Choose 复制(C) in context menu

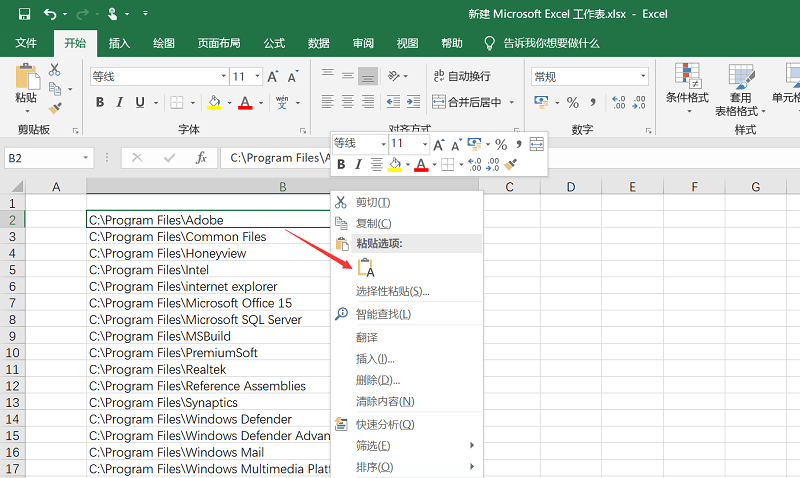click(407, 223)
